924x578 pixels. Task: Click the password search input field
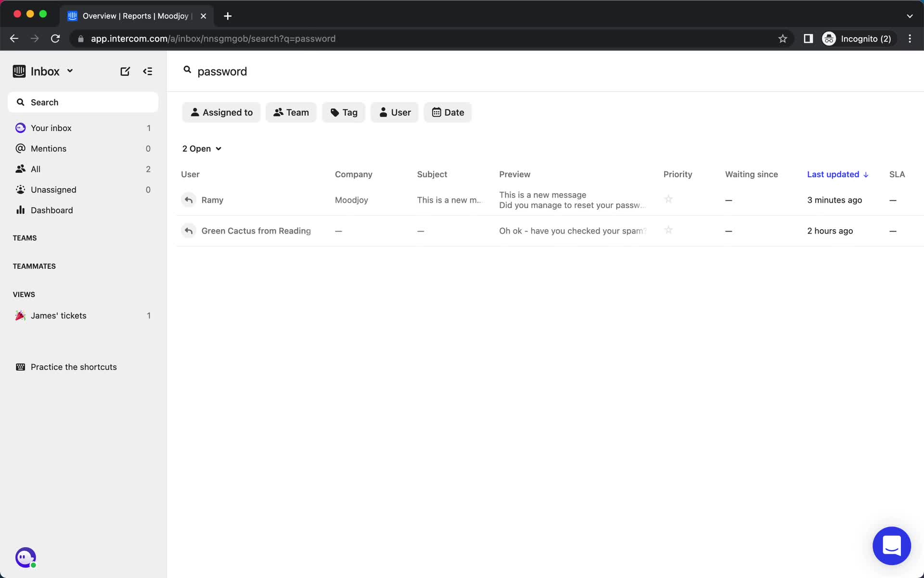click(x=221, y=71)
